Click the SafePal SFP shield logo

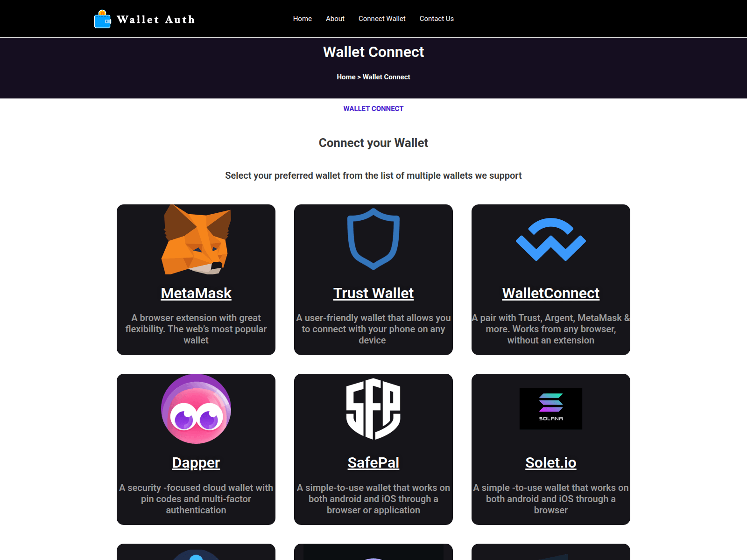tap(373, 409)
